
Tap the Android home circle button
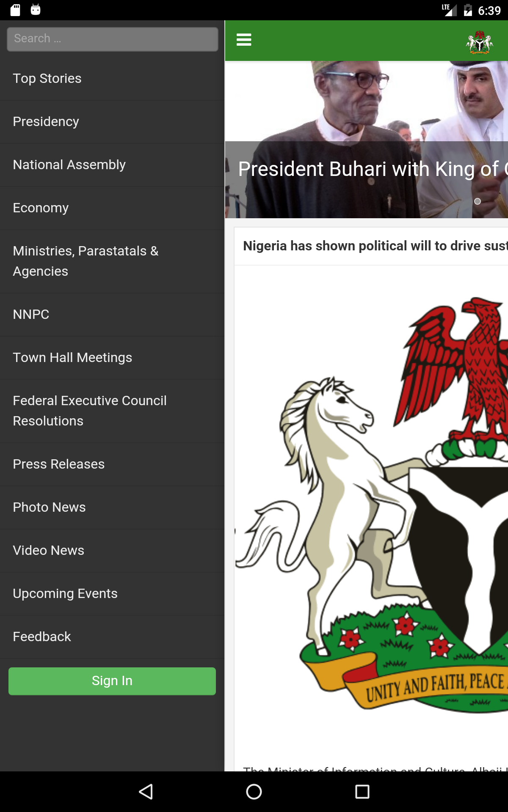point(254,792)
